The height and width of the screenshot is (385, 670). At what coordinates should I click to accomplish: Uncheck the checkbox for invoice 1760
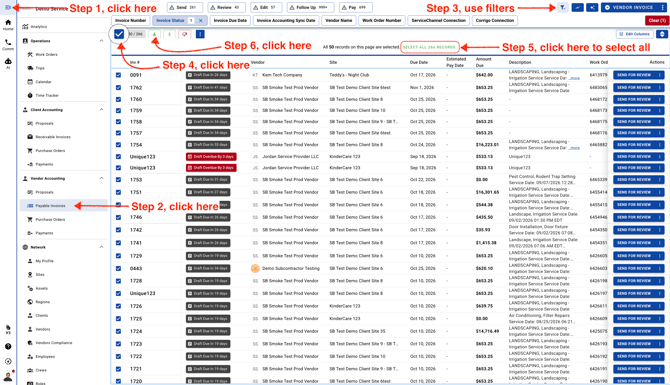point(118,99)
